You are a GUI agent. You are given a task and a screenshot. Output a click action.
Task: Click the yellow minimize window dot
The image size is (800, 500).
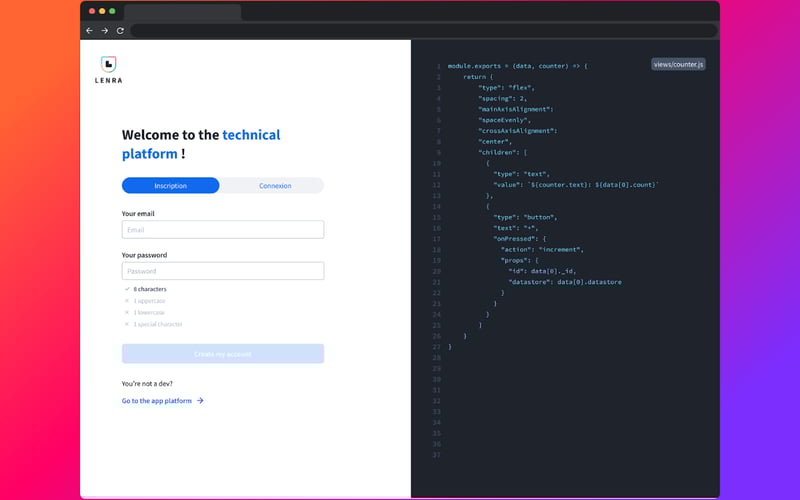102,11
